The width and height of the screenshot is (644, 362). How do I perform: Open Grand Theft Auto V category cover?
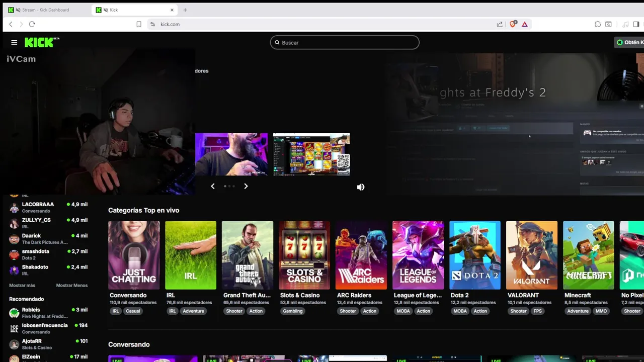248,255
